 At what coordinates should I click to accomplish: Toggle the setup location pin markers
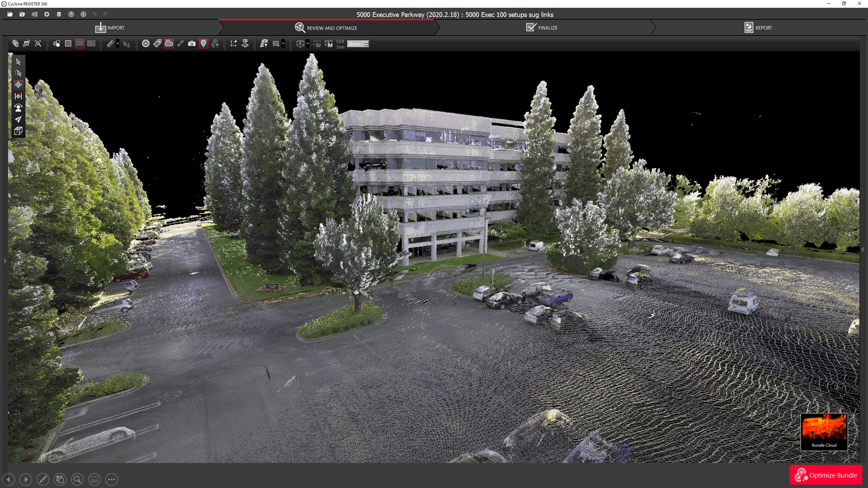[x=203, y=44]
